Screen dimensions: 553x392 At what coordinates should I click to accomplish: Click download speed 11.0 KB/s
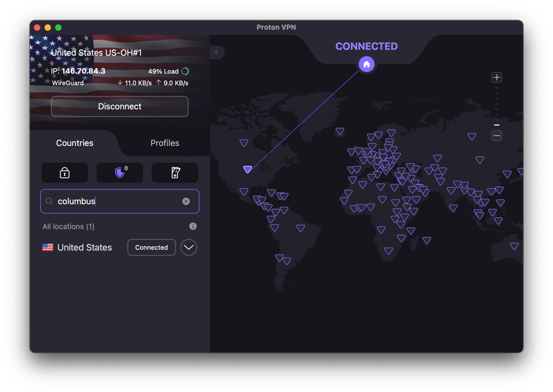click(x=134, y=83)
